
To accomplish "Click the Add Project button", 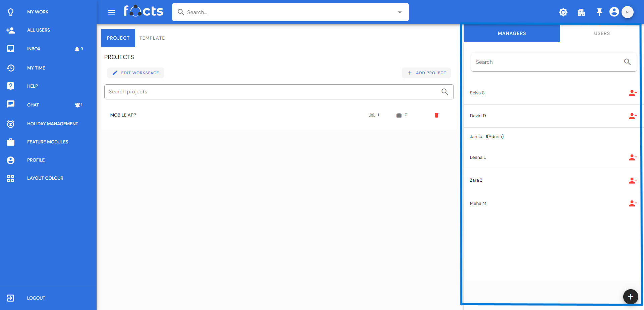I will (426, 73).
